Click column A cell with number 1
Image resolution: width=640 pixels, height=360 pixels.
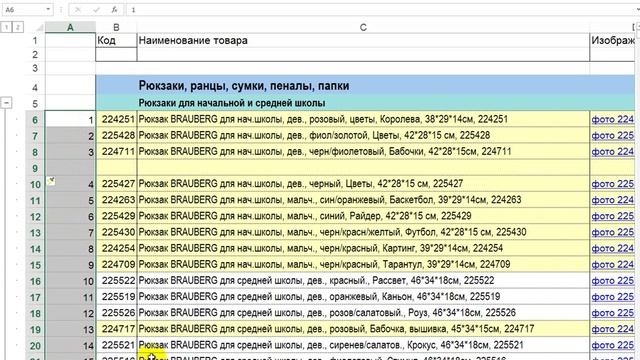click(70, 119)
